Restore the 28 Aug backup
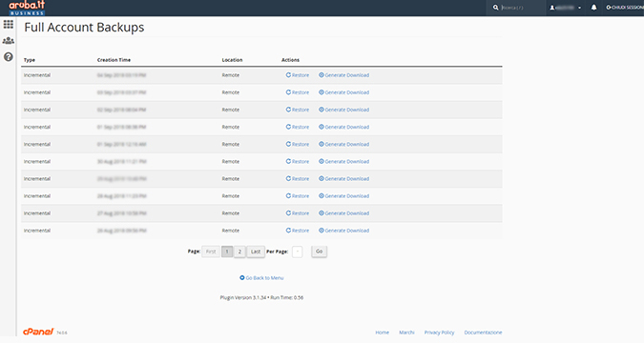This screenshot has height=343, width=644. pos(298,195)
